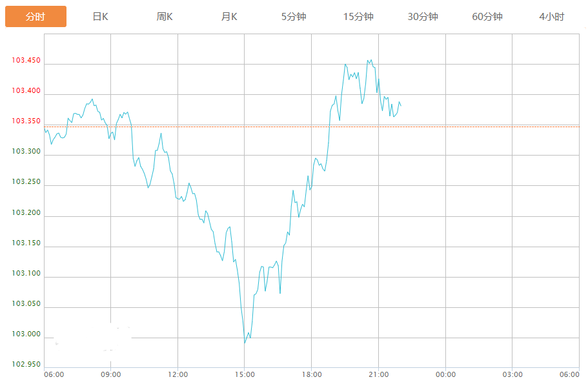Click the 03:00 time axis label
Image resolution: width=588 pixels, height=386 pixels.
click(x=512, y=374)
